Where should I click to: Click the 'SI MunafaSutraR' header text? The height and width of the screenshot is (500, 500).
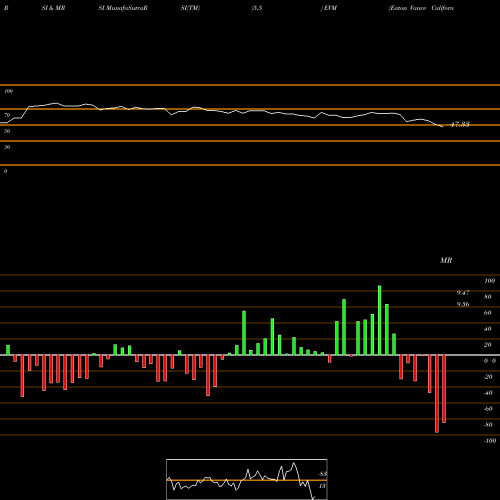pos(123,8)
